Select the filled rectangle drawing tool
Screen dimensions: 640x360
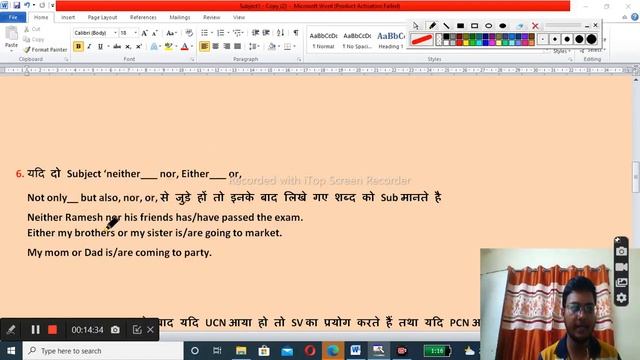460,26
